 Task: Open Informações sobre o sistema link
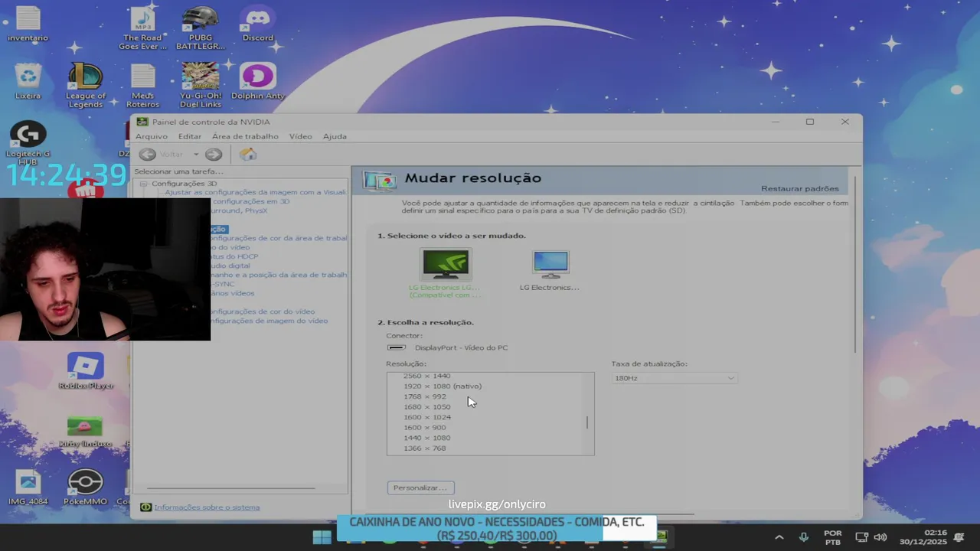point(207,507)
